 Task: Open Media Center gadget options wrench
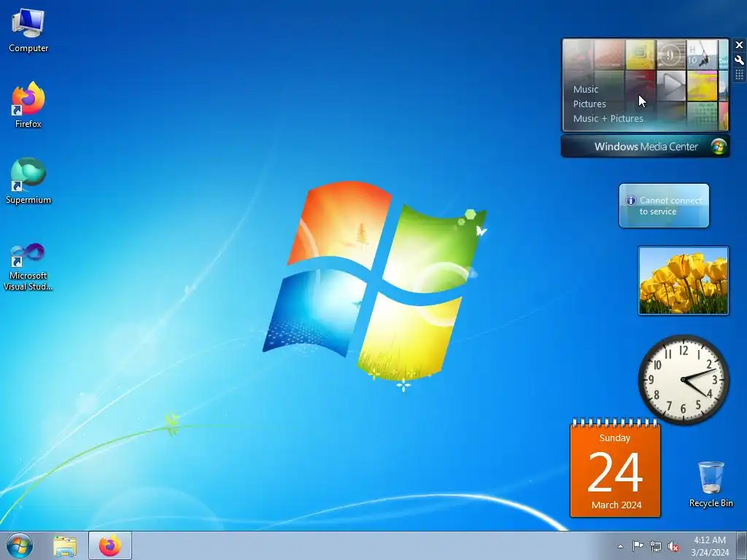tap(740, 61)
